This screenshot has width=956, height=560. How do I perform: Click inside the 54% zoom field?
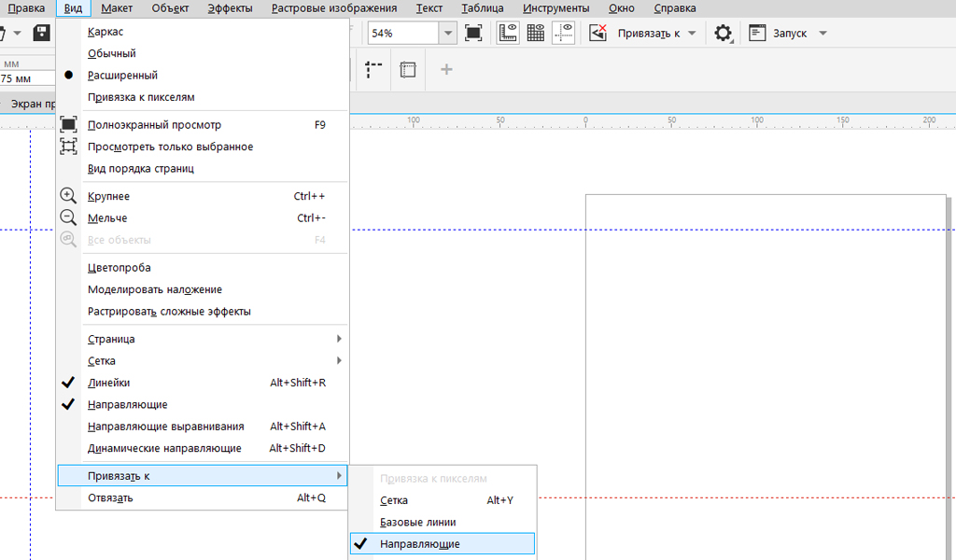tap(401, 34)
